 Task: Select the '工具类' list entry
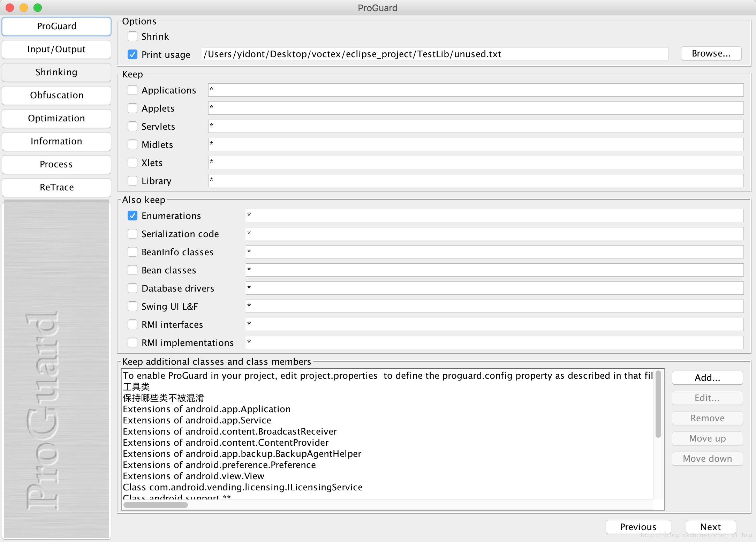pyautogui.click(x=388, y=387)
